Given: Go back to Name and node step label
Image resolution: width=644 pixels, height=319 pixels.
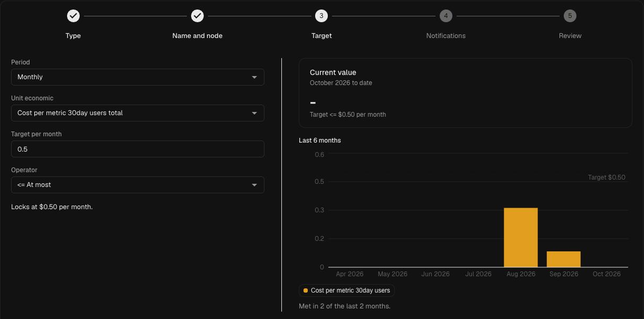Looking at the screenshot, I should click(x=197, y=36).
